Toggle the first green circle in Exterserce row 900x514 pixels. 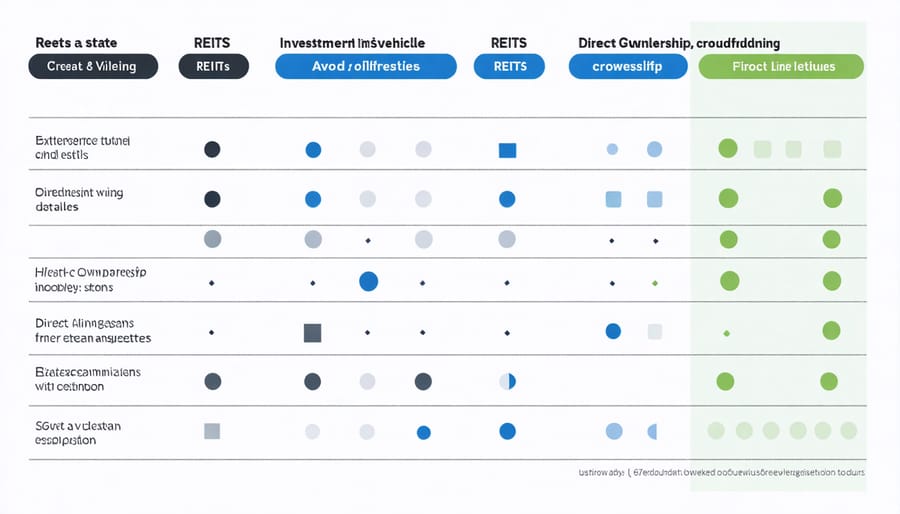click(x=728, y=149)
